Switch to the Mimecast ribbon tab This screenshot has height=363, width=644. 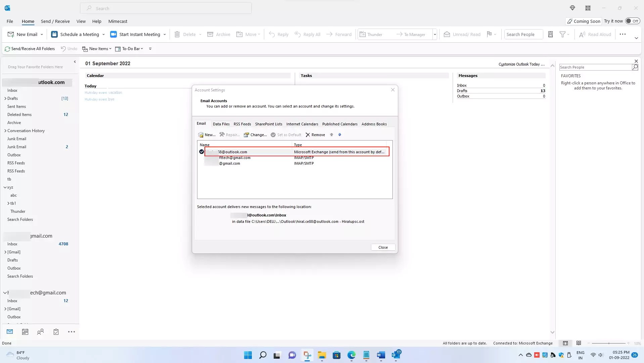[118, 21]
